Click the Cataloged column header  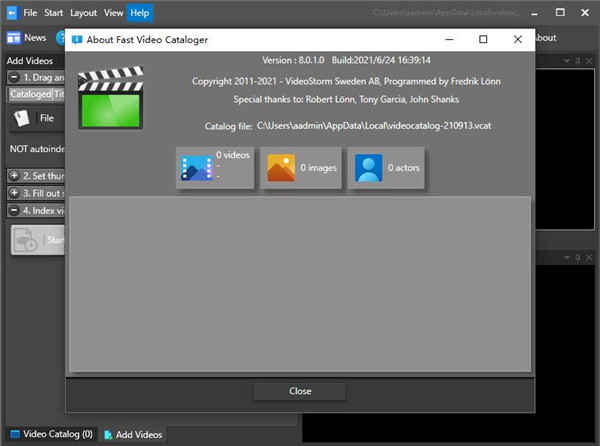tap(31, 94)
